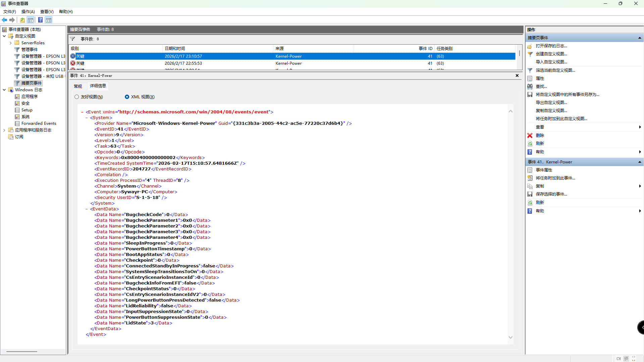Viewport: 644px width, 362px height.
Task: Close the event 41 preview pane
Action: (x=517, y=75)
